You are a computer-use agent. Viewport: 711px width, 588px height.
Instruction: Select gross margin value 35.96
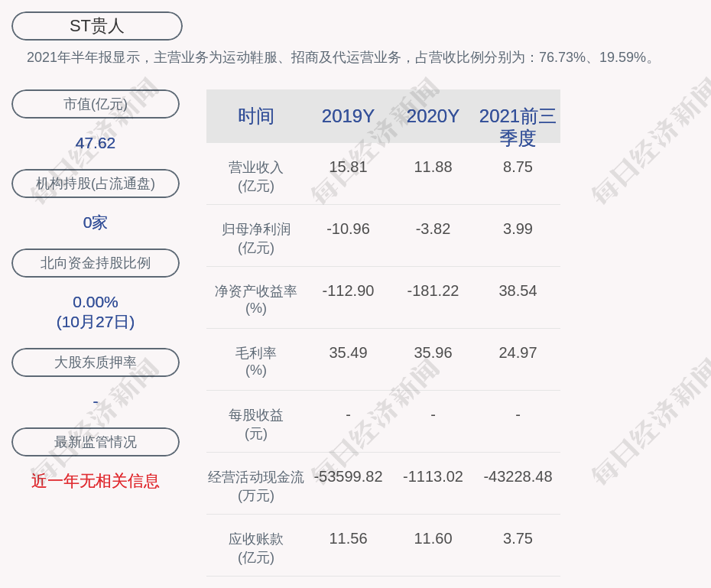coord(433,352)
